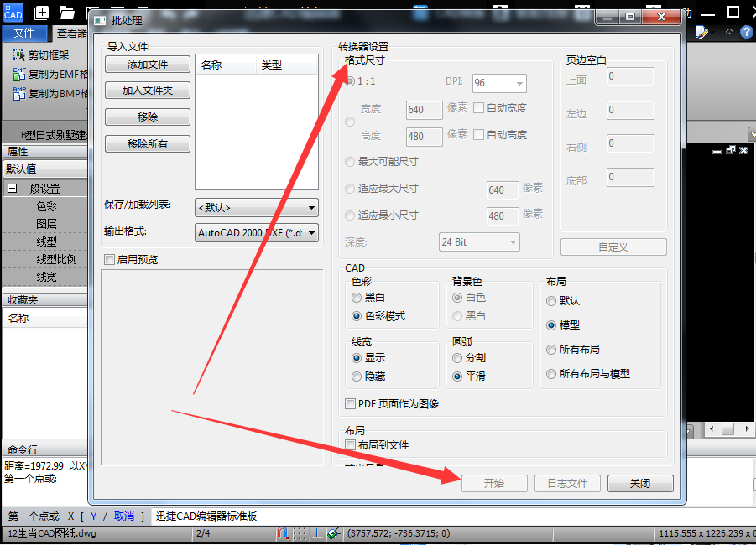Image resolution: width=756 pixels, height=545 pixels.
Task: Click the command line text input
Action: point(453,516)
